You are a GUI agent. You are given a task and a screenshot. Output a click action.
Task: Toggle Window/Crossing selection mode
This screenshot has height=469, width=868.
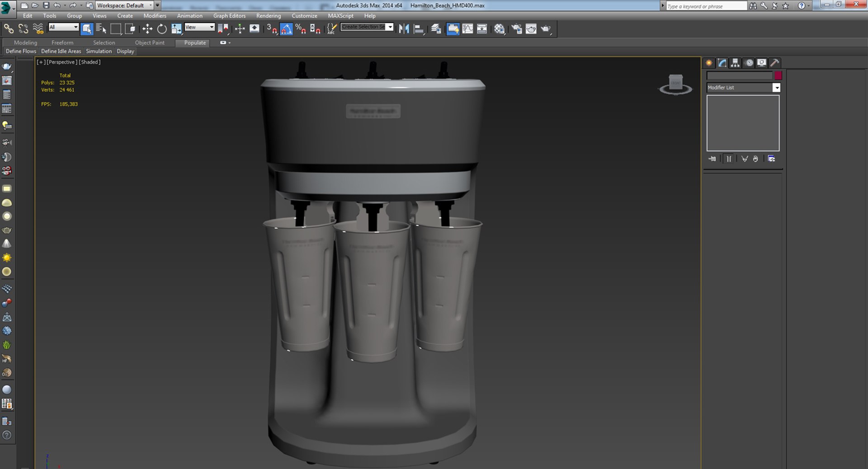[130, 29]
